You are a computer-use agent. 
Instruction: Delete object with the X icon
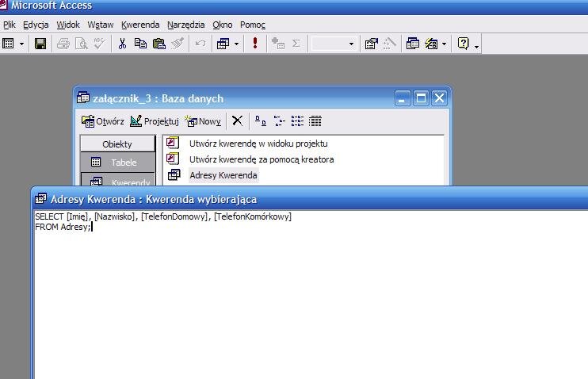tap(237, 121)
